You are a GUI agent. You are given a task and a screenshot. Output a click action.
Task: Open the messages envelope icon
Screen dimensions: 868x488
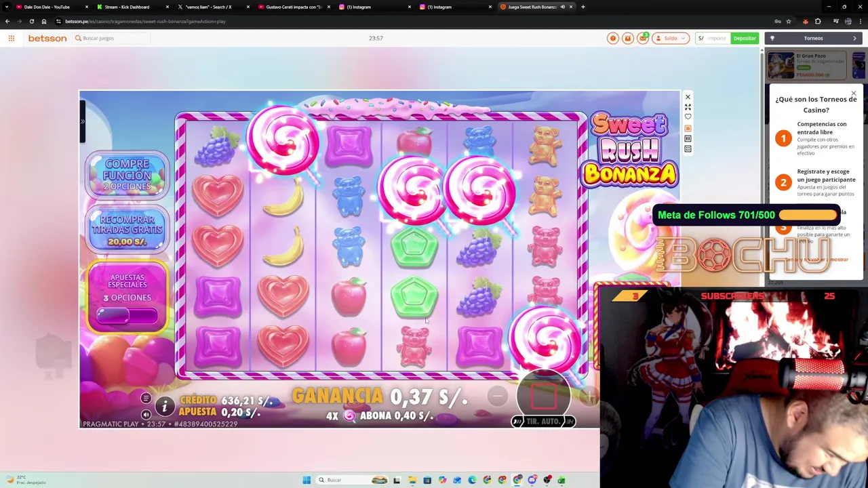(x=642, y=38)
